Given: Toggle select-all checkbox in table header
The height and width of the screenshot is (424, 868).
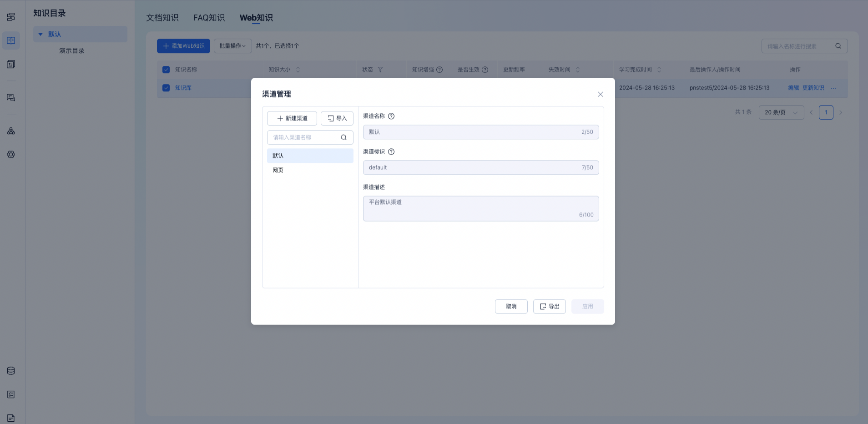Looking at the screenshot, I should tap(166, 70).
